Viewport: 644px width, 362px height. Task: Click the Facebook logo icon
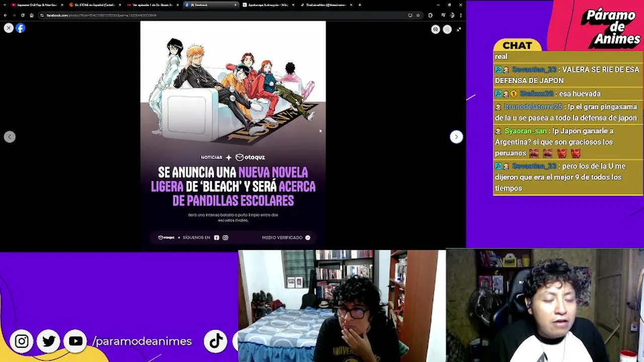20,28
